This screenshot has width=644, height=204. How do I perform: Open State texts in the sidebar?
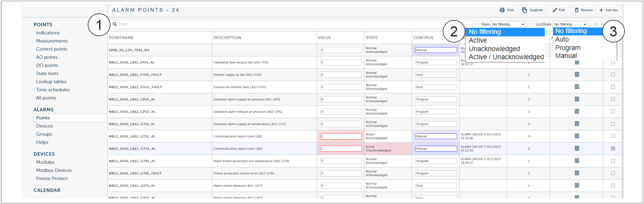[47, 74]
